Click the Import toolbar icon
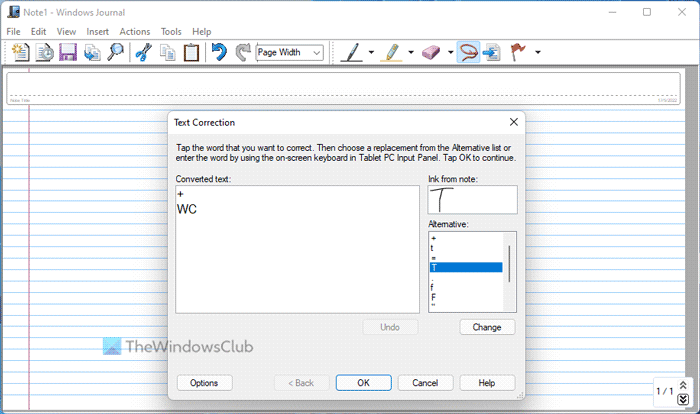 click(92, 52)
